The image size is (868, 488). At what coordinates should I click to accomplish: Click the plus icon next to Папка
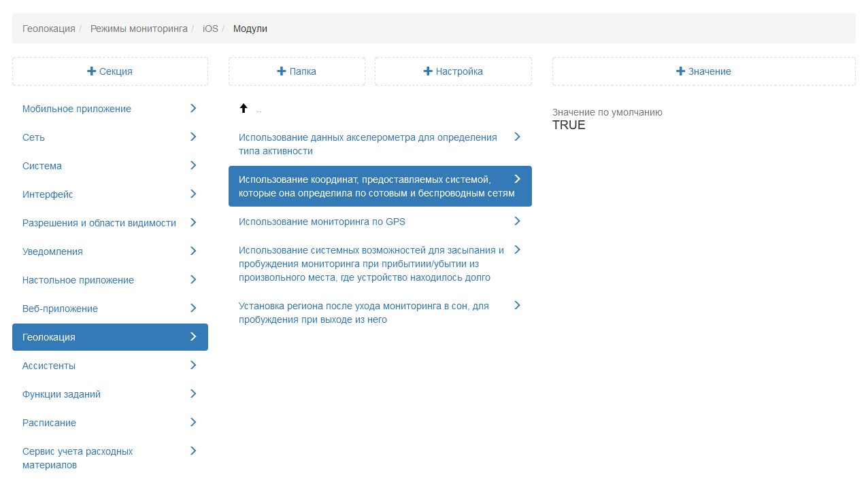tap(282, 71)
